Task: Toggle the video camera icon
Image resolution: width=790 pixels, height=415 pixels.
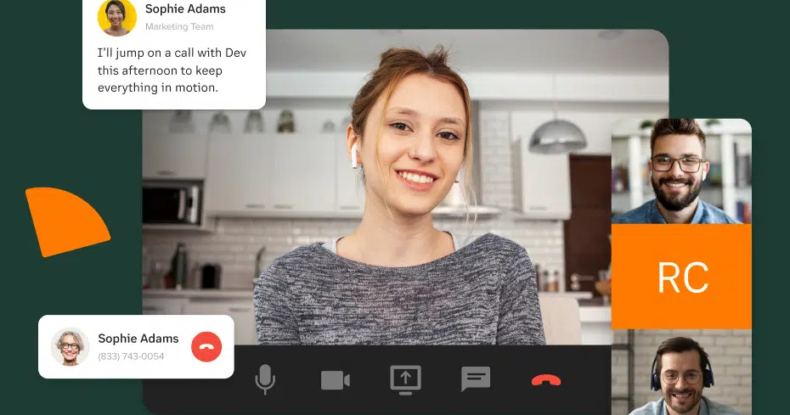Action: coord(335,380)
